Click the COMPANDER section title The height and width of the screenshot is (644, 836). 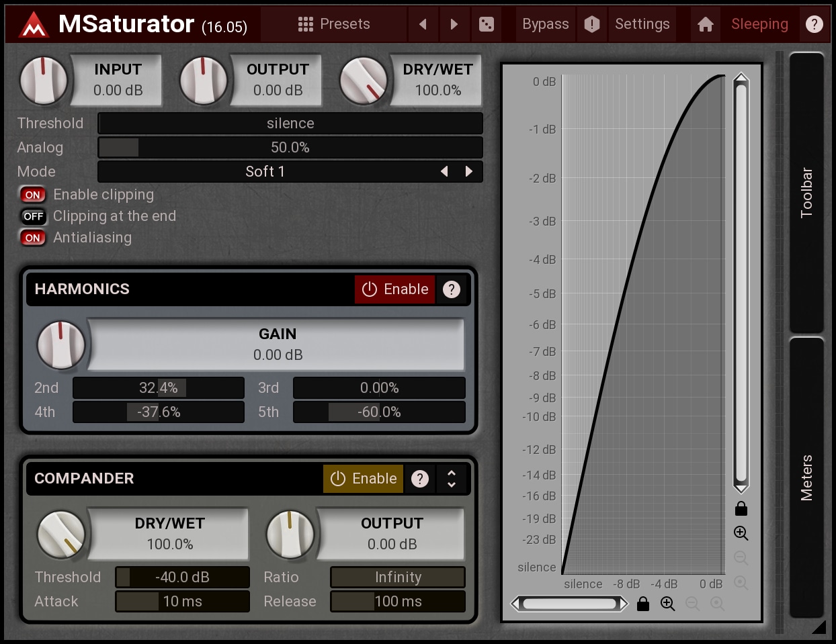[84, 479]
